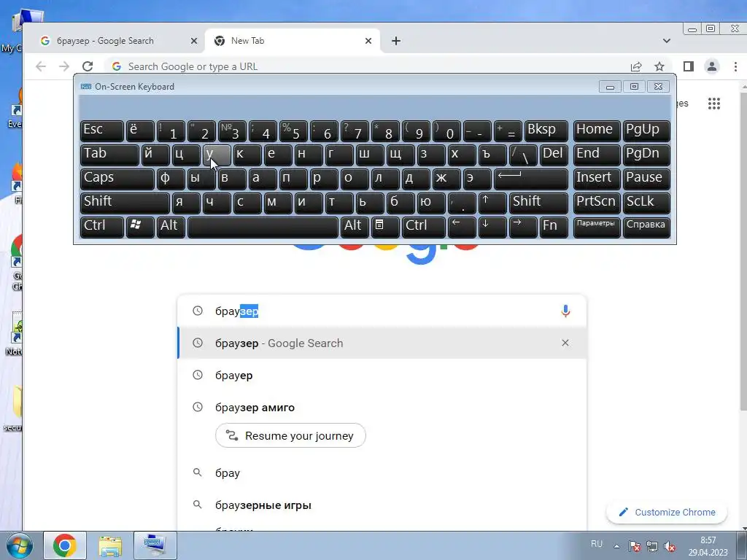The height and width of the screenshot is (560, 747).
Task: Open the Windows Start menu
Action: 19,545
